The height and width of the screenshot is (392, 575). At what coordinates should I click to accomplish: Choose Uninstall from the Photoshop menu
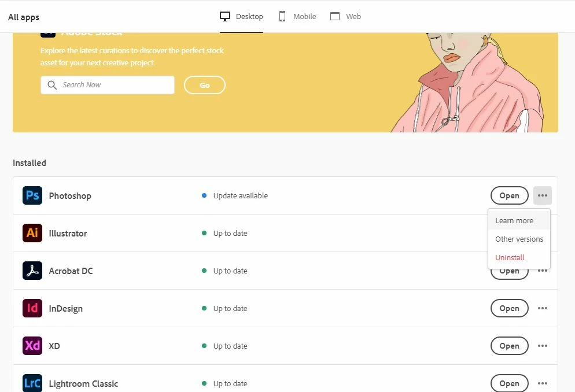[x=519, y=257]
